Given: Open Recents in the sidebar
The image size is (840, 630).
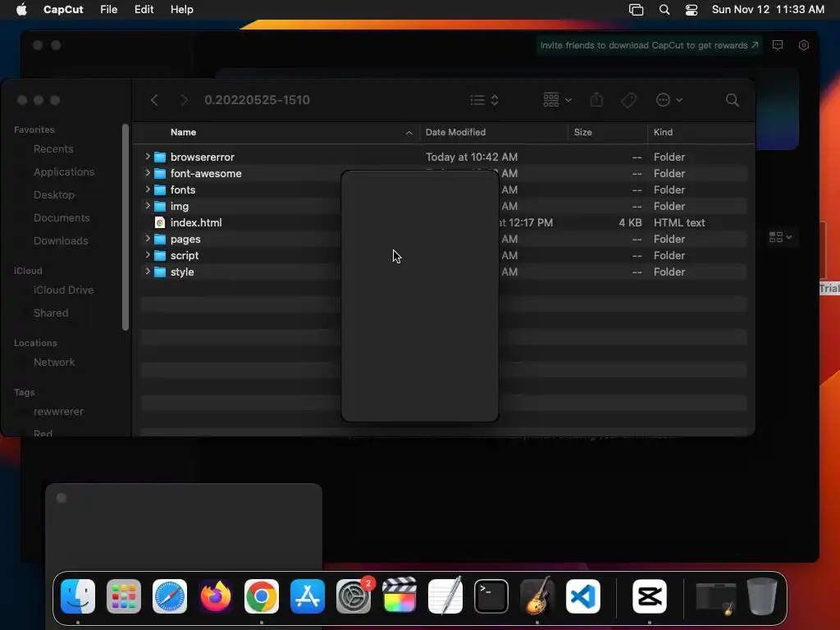Looking at the screenshot, I should point(53,149).
